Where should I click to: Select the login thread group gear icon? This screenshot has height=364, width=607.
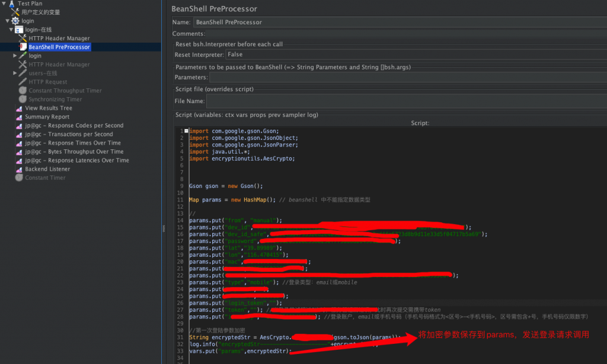click(15, 21)
